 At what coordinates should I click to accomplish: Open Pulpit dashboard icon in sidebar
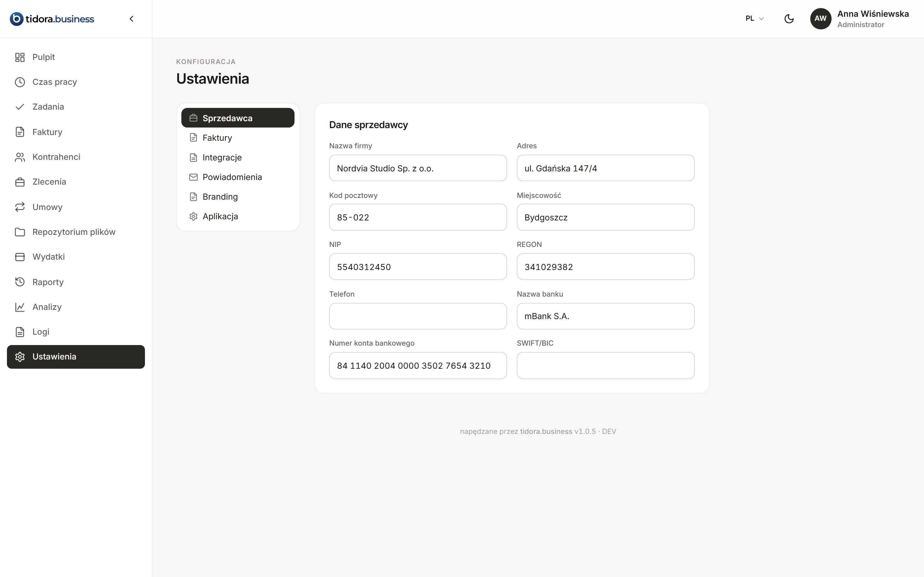(x=20, y=57)
